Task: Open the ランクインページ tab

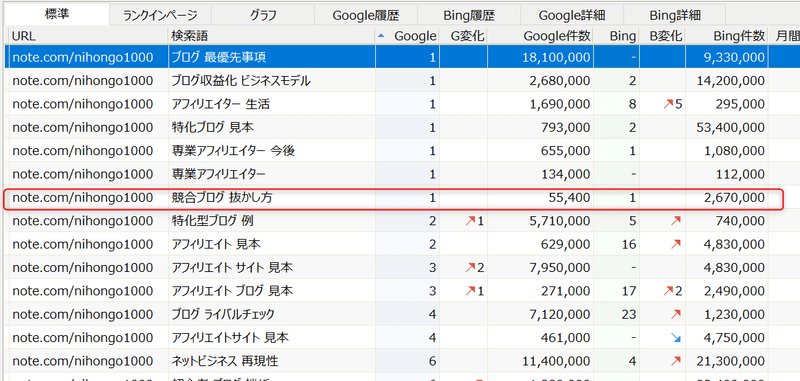Action: [x=160, y=15]
